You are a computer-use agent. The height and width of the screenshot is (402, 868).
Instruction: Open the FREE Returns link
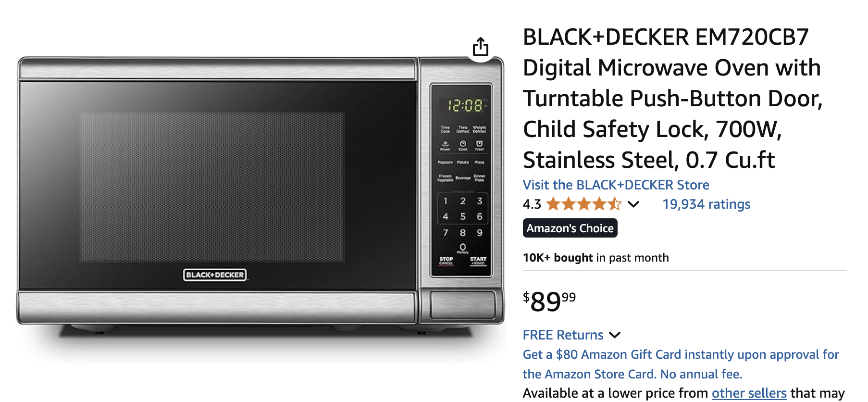(563, 335)
